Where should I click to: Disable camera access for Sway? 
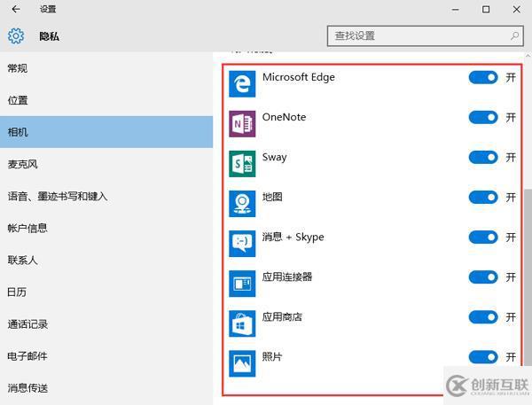tap(483, 157)
